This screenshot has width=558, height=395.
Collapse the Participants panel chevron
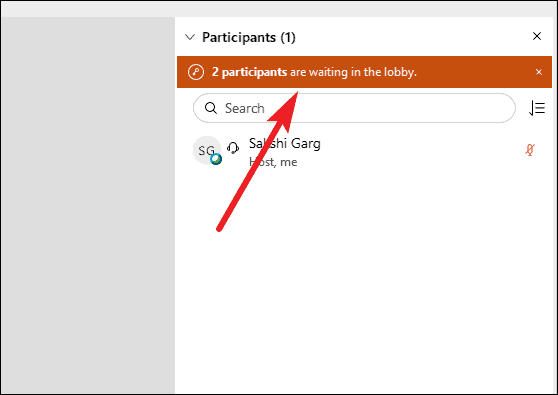[190, 37]
